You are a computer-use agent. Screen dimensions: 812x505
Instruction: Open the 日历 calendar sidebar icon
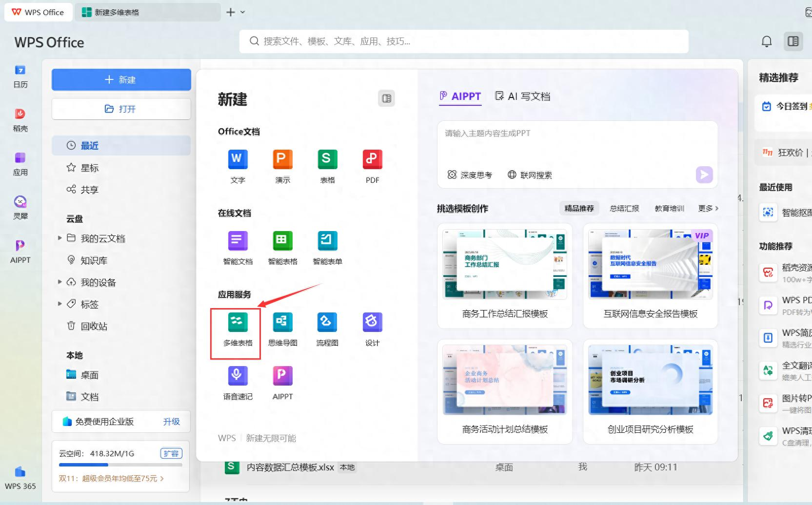point(20,77)
